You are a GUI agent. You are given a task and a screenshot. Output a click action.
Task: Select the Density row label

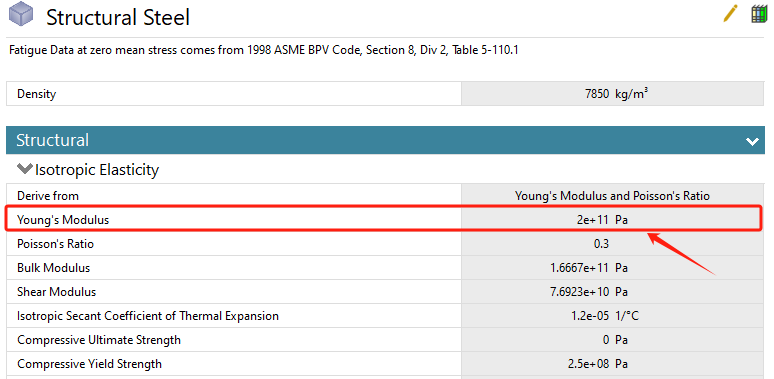(x=37, y=94)
